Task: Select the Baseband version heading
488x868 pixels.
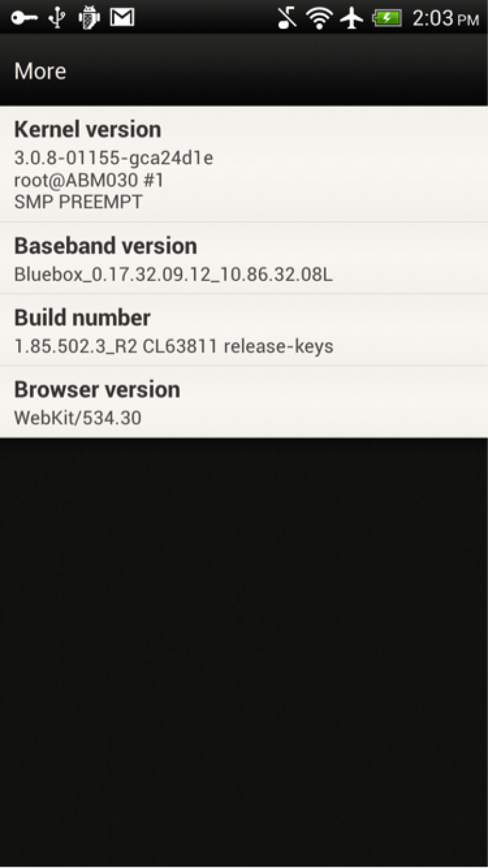Action: [105, 246]
